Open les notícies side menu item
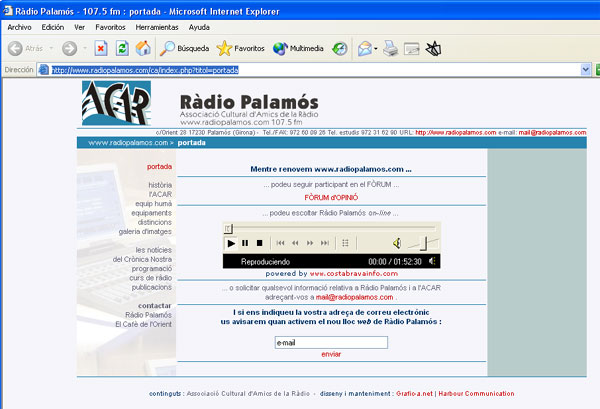600x409 pixels. (153, 250)
